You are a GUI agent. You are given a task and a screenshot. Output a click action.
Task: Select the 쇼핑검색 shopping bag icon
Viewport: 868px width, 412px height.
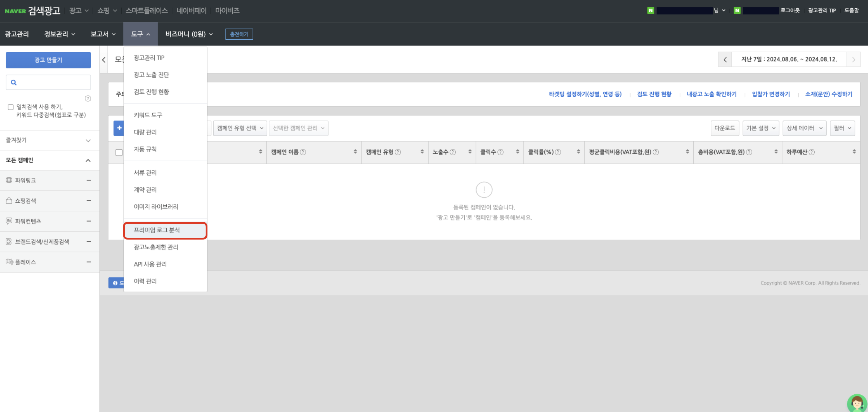point(9,201)
